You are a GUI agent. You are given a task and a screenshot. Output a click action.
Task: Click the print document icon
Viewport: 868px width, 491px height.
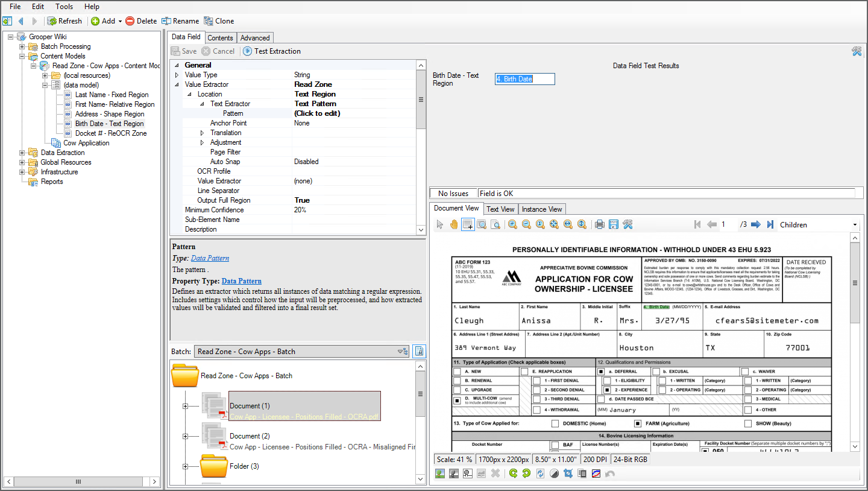[x=599, y=224]
